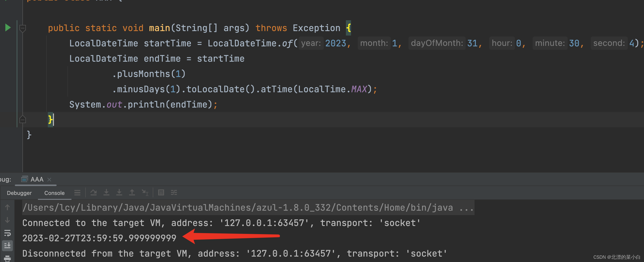644x262 pixels.
Task: Toggle scroll to end in console
Action: point(7,246)
